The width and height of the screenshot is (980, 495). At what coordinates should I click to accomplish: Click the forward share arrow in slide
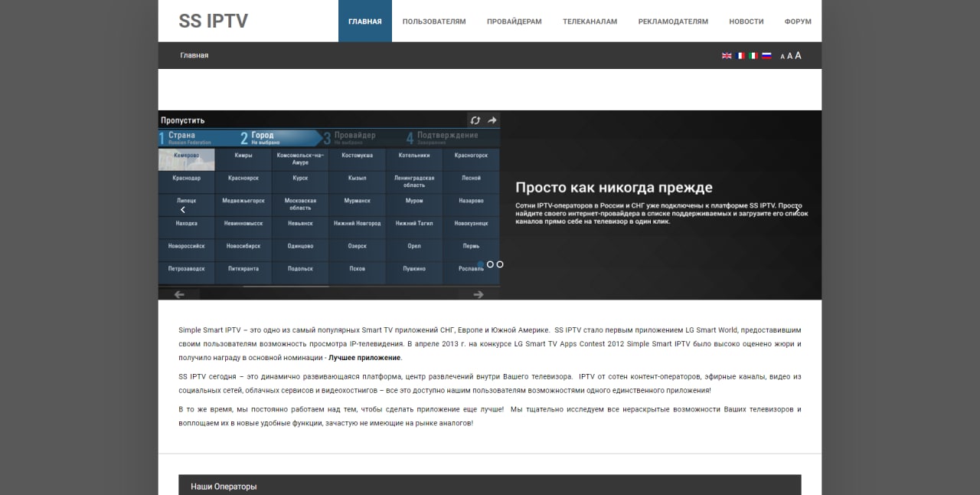tap(492, 120)
